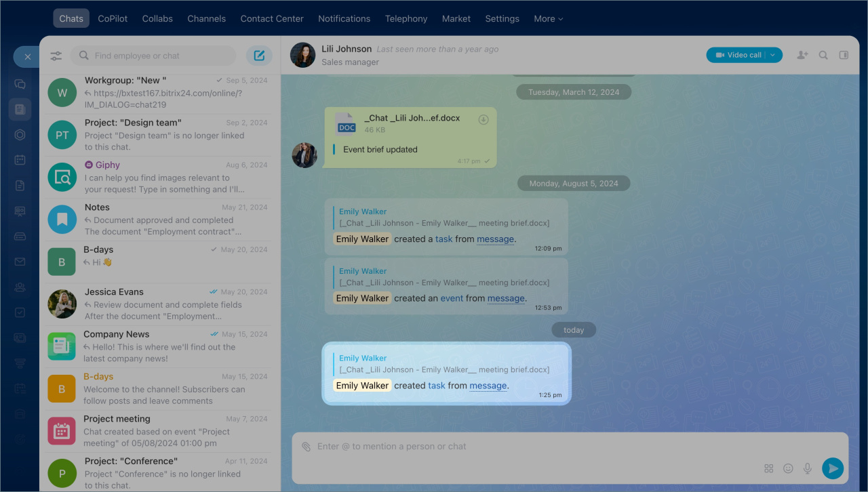Image resolution: width=868 pixels, height=492 pixels.
Task: Click the event link in message
Action: click(452, 298)
